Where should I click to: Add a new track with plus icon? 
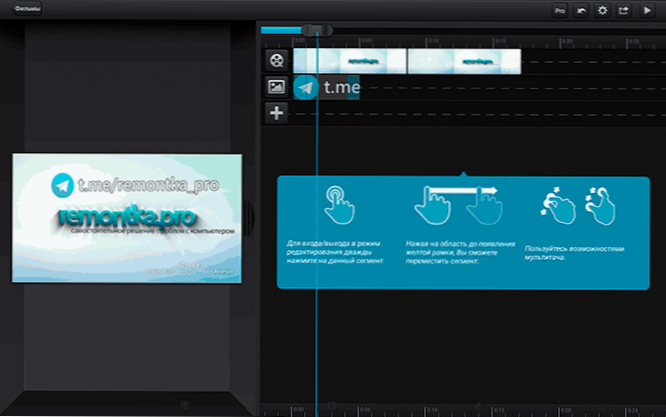pos(277,113)
